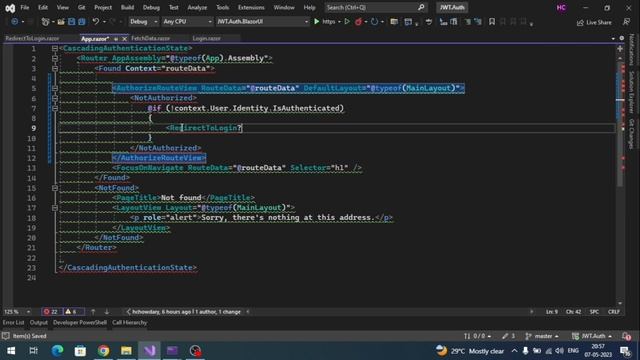The width and height of the screenshot is (640, 360).
Task: Open Google Chrome from taskbar
Action: click(x=103, y=351)
